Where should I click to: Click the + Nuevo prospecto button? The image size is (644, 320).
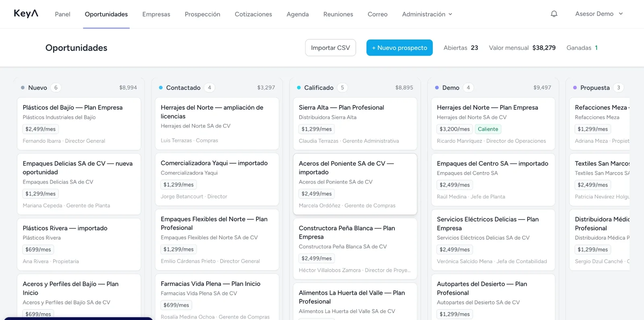pyautogui.click(x=399, y=47)
